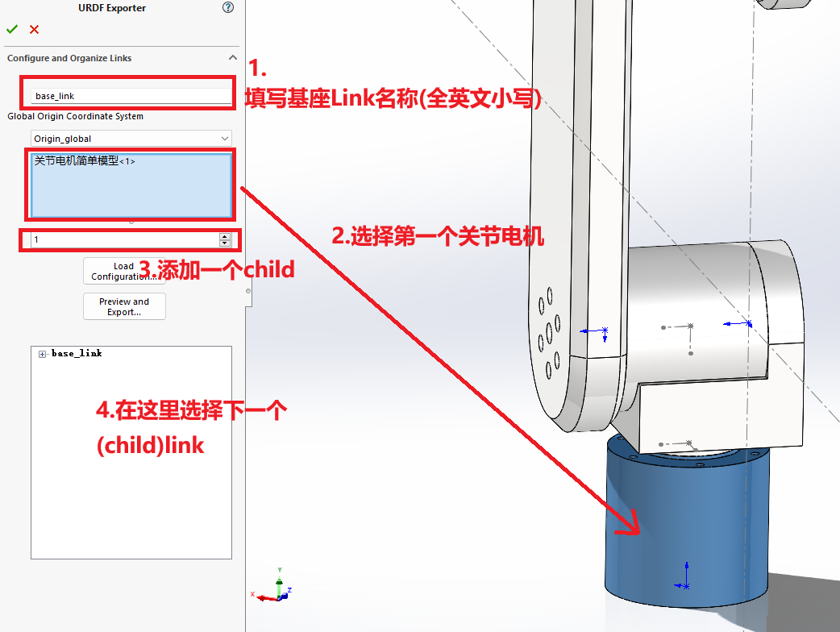Click the blue axis marker on the motor housing
840x632 pixels.
coord(748,323)
